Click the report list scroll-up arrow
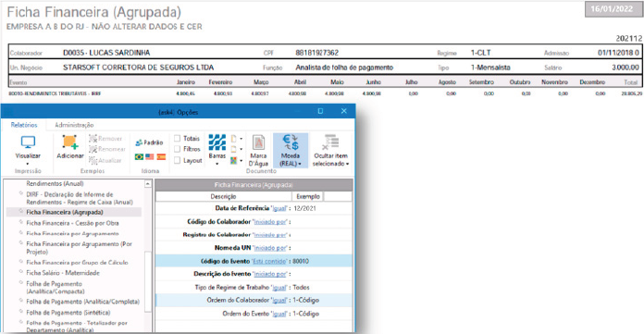Viewport: 644px width, 334px height. pyautogui.click(x=148, y=184)
